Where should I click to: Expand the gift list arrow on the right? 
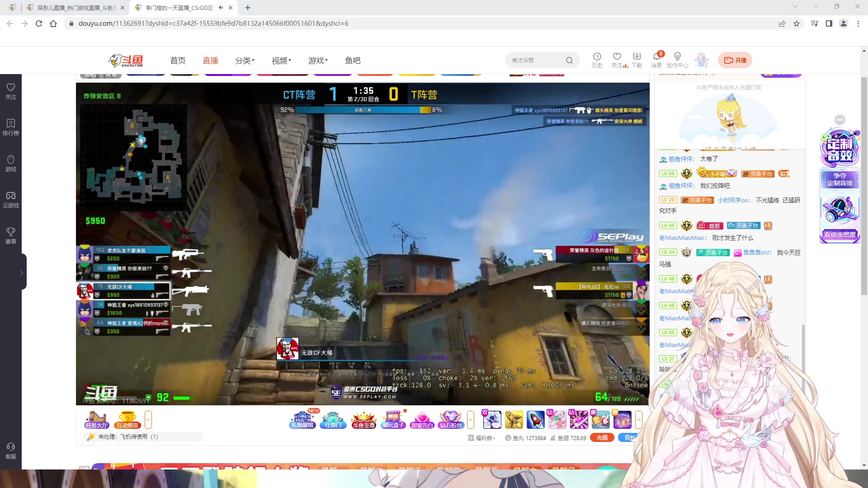point(639,420)
